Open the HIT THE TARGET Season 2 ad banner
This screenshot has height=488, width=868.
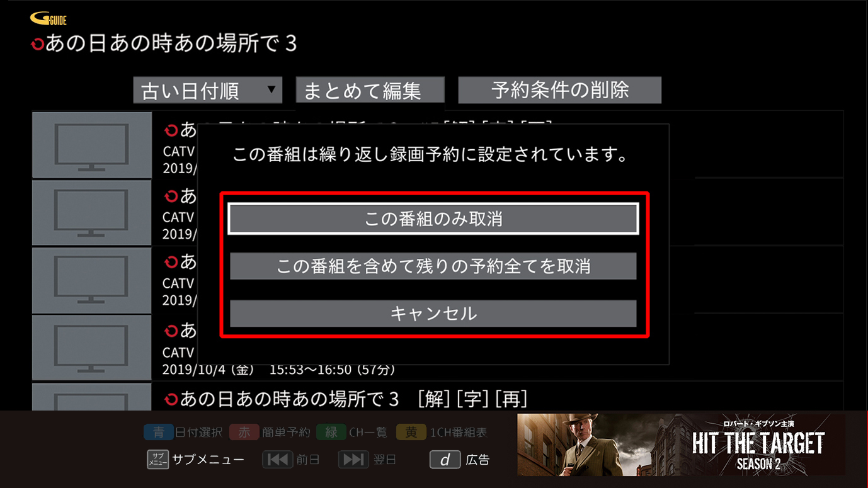[682, 445]
